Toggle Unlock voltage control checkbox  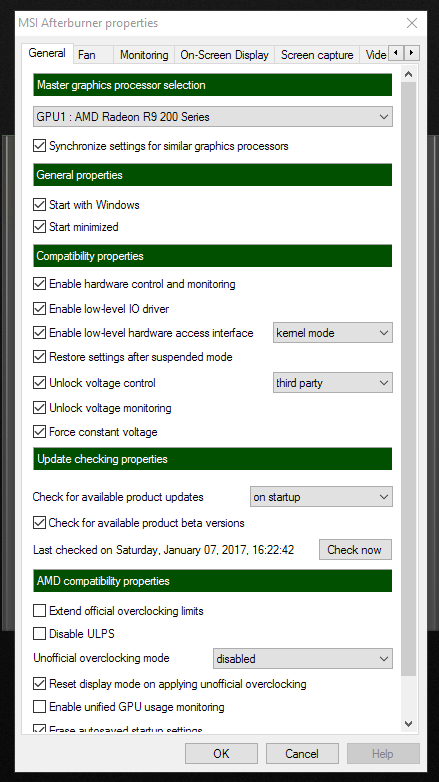(x=39, y=383)
